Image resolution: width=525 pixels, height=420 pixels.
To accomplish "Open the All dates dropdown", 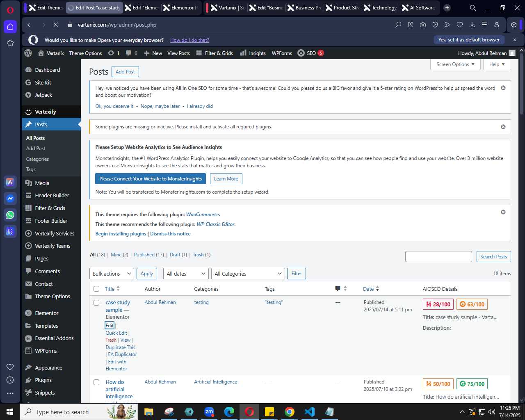I will point(186,274).
